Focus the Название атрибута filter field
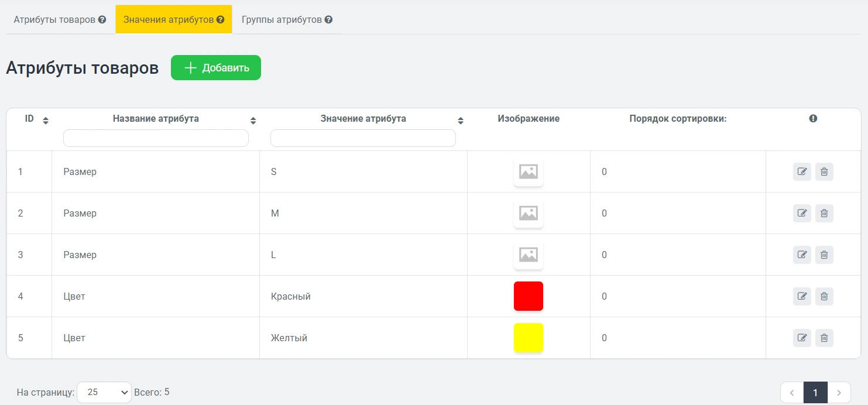 point(156,138)
